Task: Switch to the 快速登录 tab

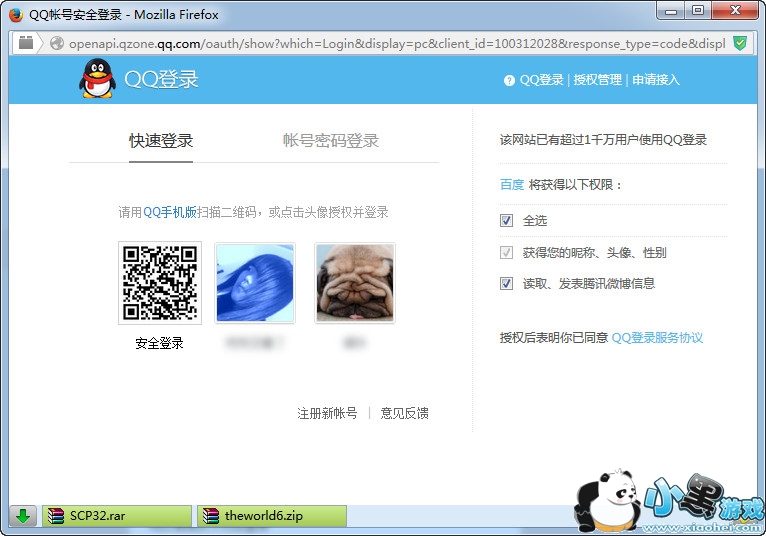Action: (161, 141)
